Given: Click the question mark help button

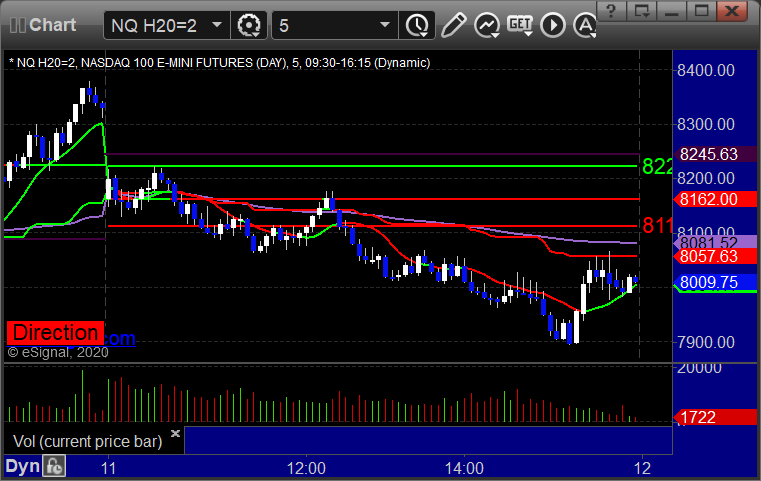Looking at the screenshot, I should click(x=611, y=10).
